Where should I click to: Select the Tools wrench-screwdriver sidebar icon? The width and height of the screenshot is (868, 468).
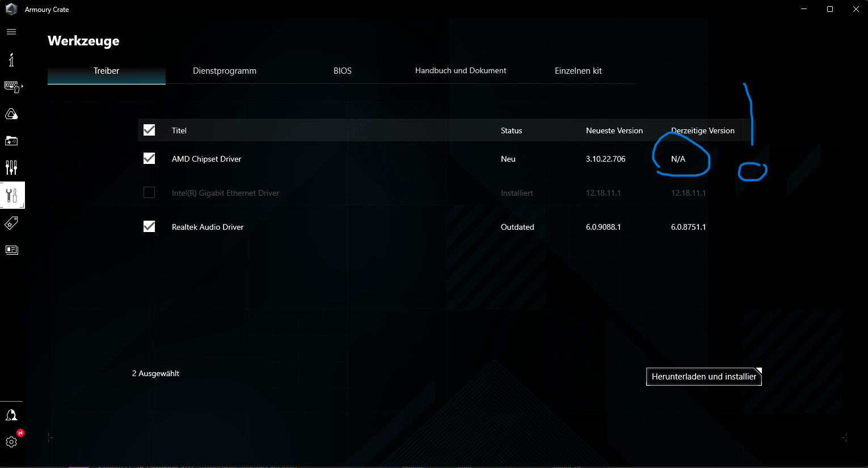coord(12,196)
